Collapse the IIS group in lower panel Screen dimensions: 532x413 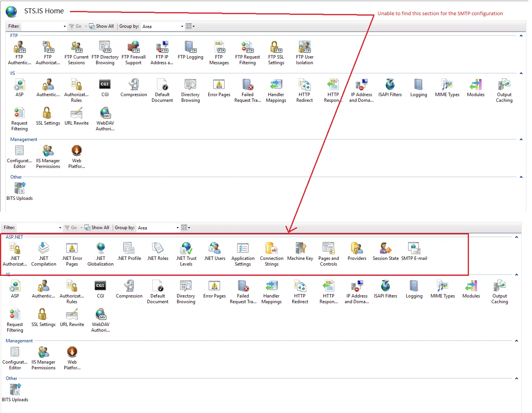[x=516, y=275]
